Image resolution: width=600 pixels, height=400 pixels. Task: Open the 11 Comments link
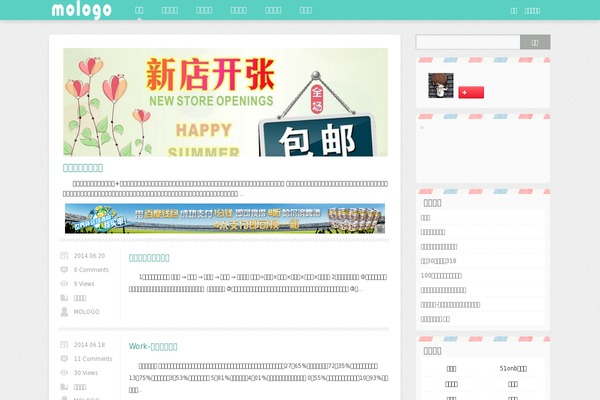pos(93,359)
